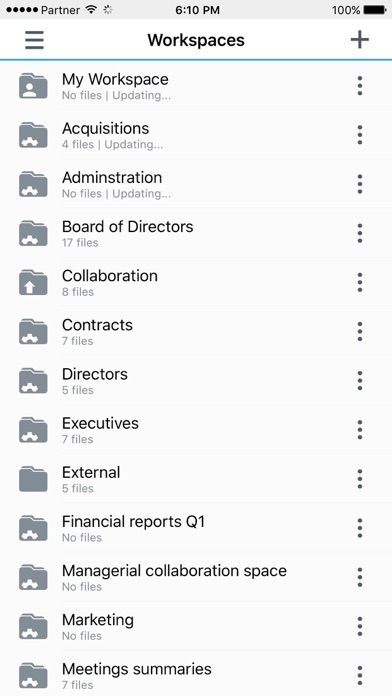The width and height of the screenshot is (392, 696).
Task: Open the options menu for Meetings summaries
Action: tap(360, 676)
